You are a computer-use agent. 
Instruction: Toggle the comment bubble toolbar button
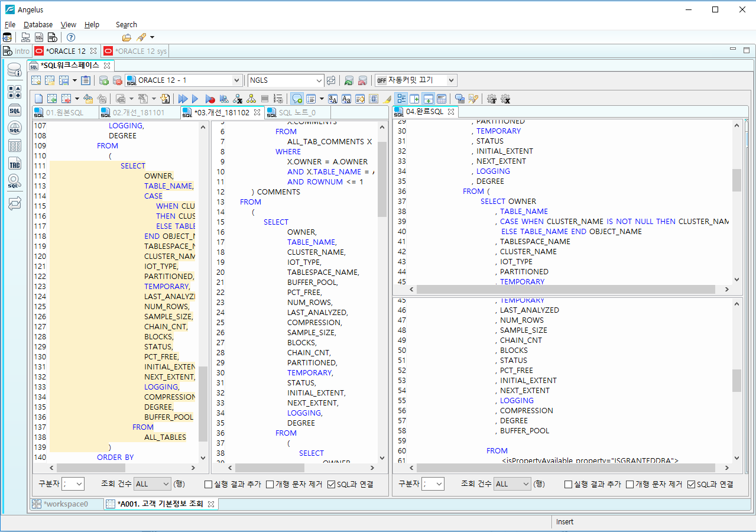tap(297, 99)
